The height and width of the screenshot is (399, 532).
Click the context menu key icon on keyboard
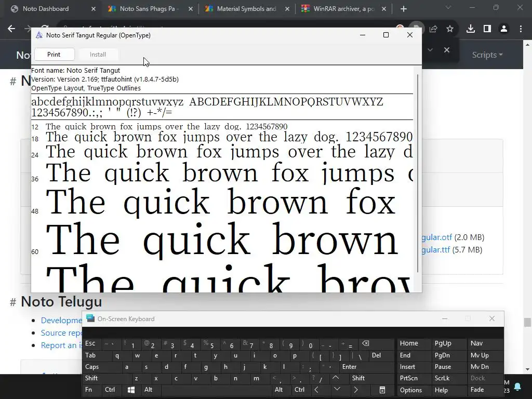click(382, 390)
